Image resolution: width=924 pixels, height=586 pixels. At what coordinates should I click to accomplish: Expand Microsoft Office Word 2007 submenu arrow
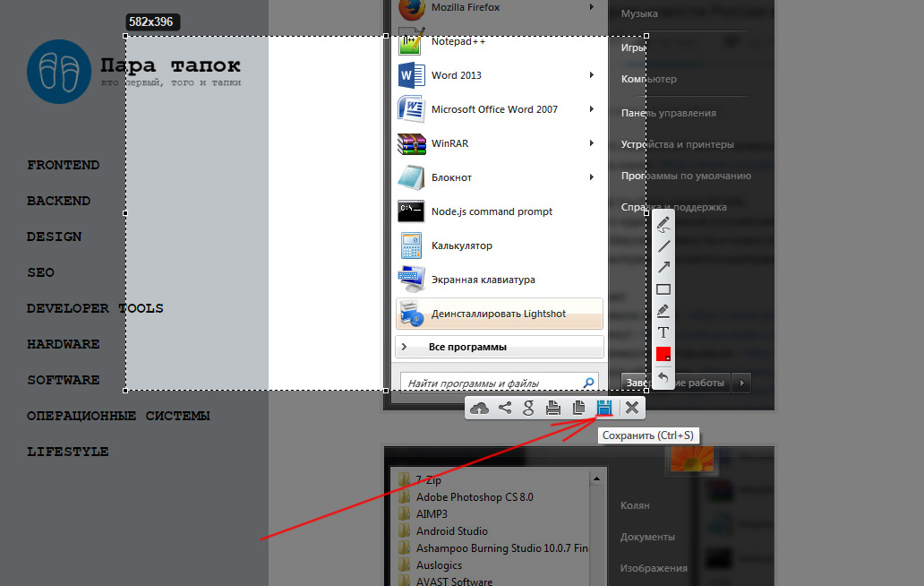click(591, 109)
